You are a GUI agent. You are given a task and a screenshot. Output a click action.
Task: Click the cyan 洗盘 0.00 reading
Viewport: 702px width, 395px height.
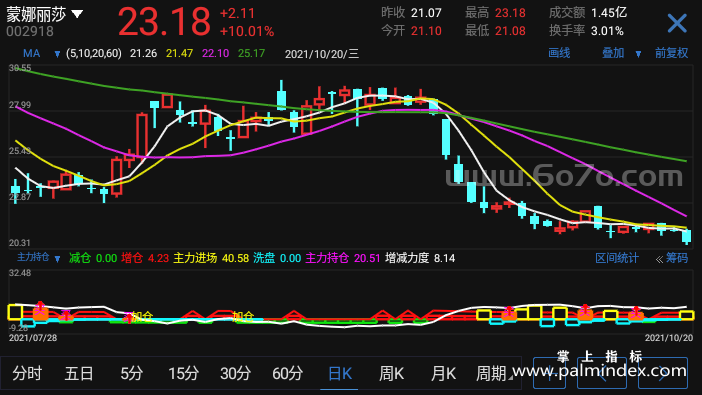[277, 258]
